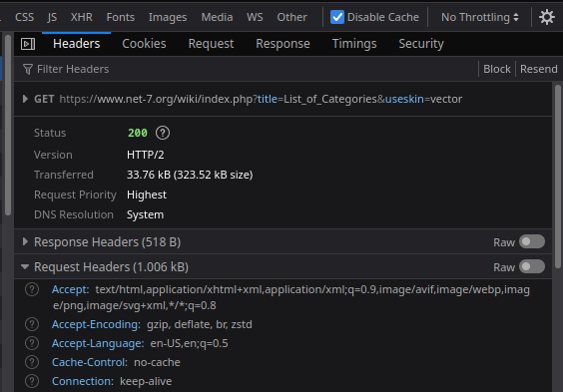Uncheck the Disable Cache checkbox
This screenshot has width=563, height=392.
point(337,17)
